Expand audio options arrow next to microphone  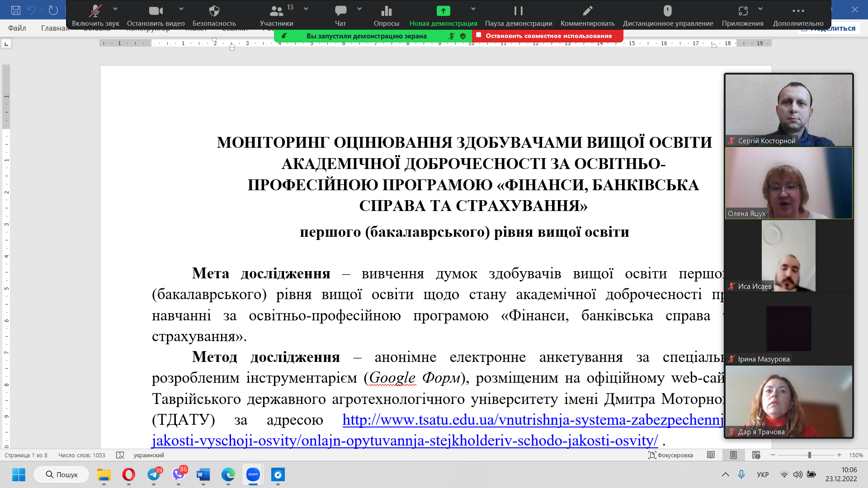click(x=115, y=9)
